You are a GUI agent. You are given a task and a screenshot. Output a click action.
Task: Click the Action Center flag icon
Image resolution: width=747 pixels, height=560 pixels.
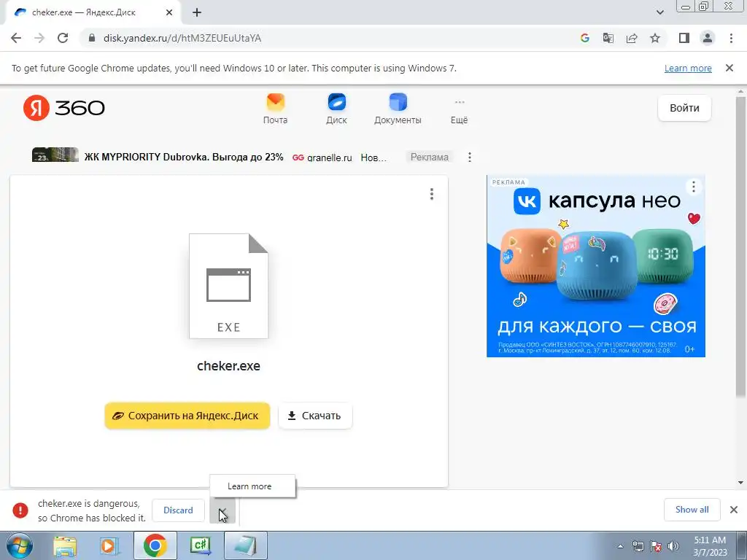pos(656,546)
